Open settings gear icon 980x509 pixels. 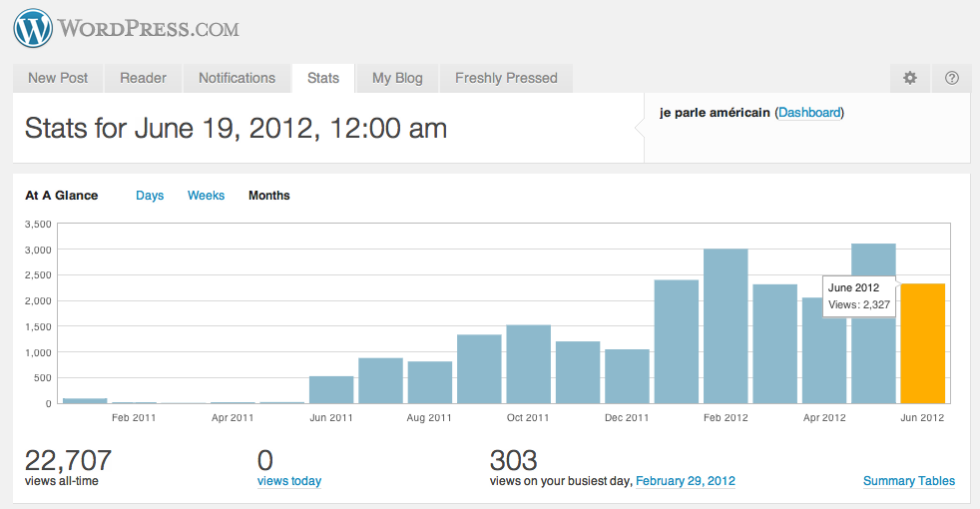coord(909,78)
